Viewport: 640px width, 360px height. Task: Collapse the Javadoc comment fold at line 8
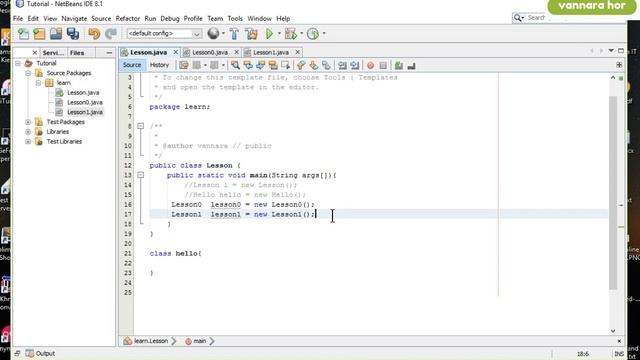click(x=140, y=126)
